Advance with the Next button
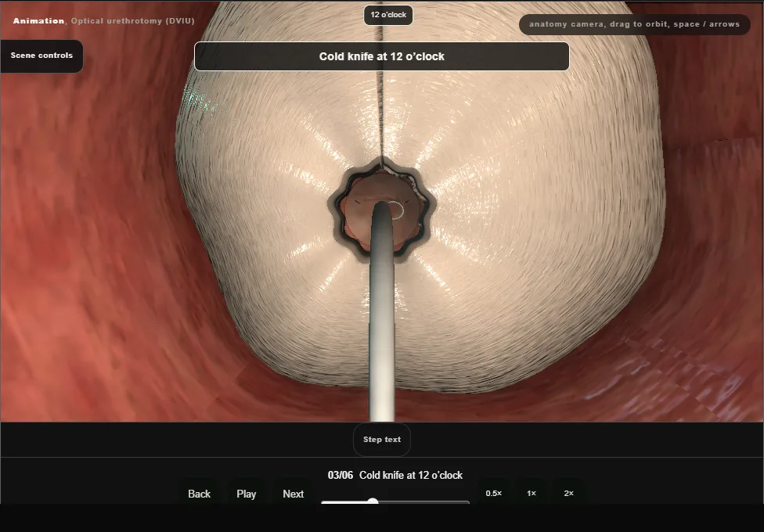The width and height of the screenshot is (764, 532). 293,494
